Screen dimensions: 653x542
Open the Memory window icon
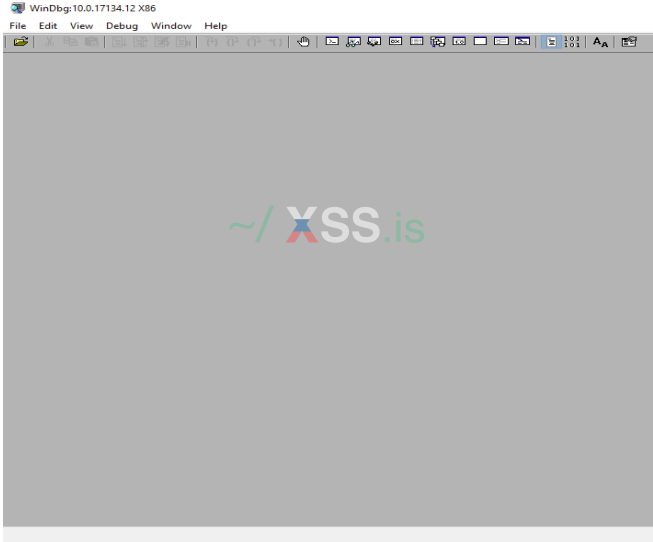point(416,41)
